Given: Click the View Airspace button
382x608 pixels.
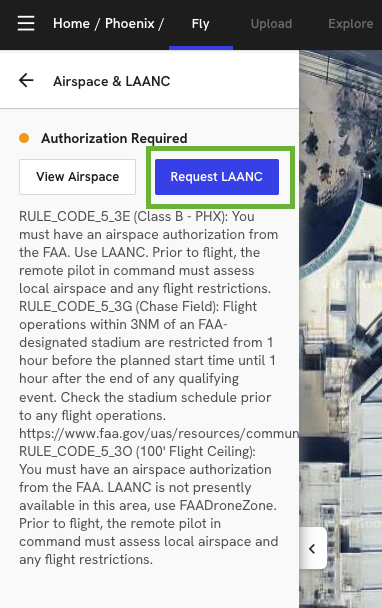Looking at the screenshot, I should click(x=78, y=177).
